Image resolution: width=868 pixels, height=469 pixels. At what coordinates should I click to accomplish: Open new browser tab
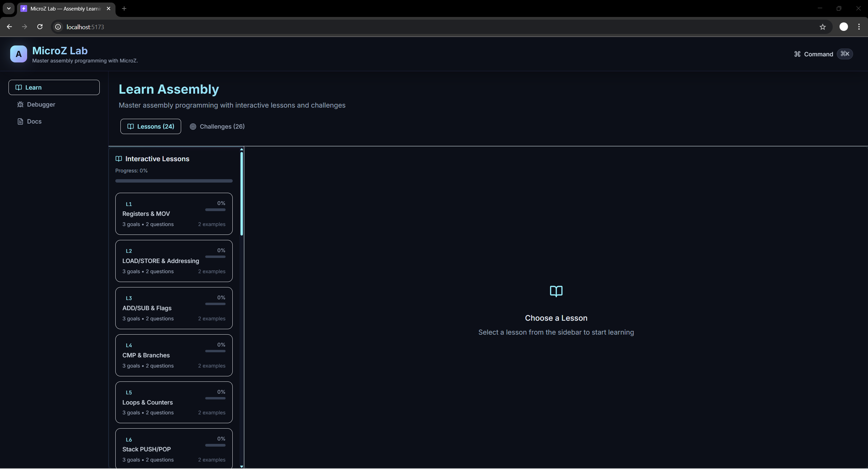click(x=124, y=8)
